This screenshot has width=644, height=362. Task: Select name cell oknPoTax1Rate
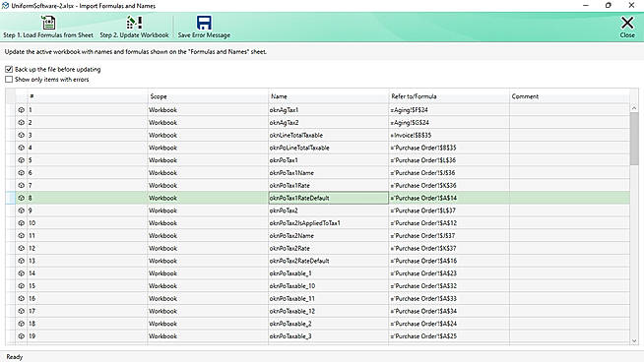[329, 185]
